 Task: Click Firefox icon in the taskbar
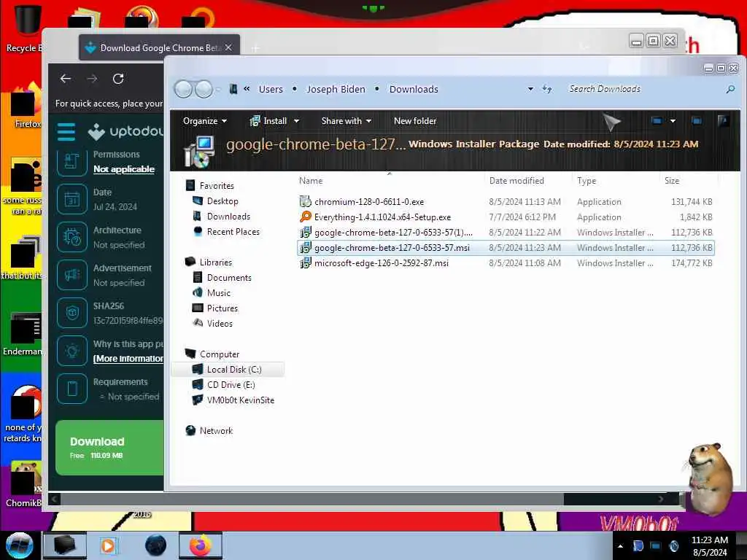tap(201, 545)
